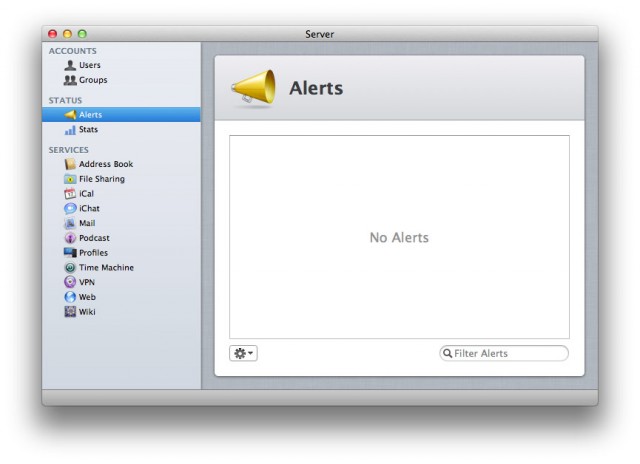Click the Groups people icon
The image size is (640, 464).
(x=70, y=80)
